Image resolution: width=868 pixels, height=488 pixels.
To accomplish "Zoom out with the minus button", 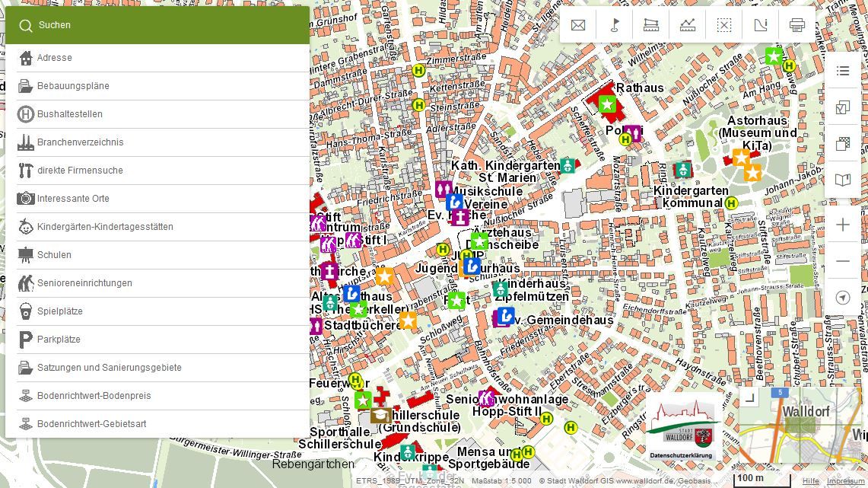I will coord(843,261).
